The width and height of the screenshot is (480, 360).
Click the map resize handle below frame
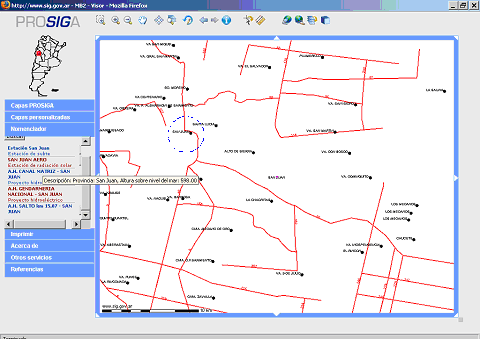point(461,320)
